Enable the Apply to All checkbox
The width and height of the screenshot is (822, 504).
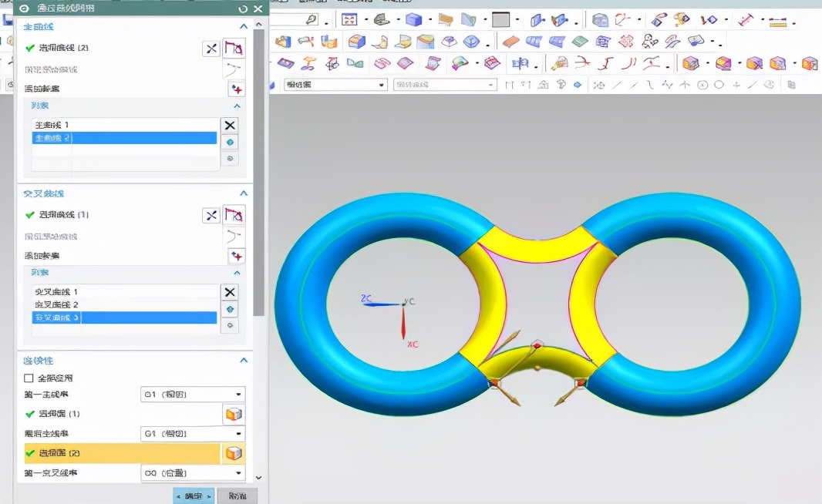pos(29,378)
